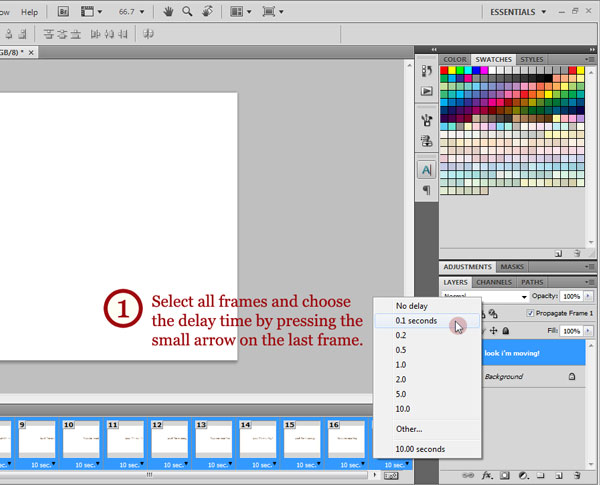
Task: Toggle the lock position icon in Layers
Action: [493, 331]
